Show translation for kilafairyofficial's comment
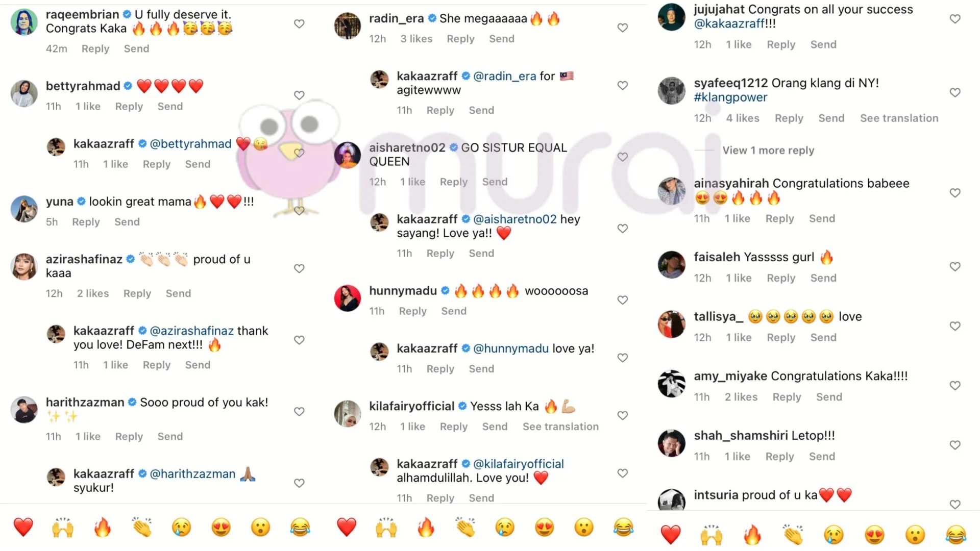Viewport: 980px width, 551px height. tap(560, 427)
